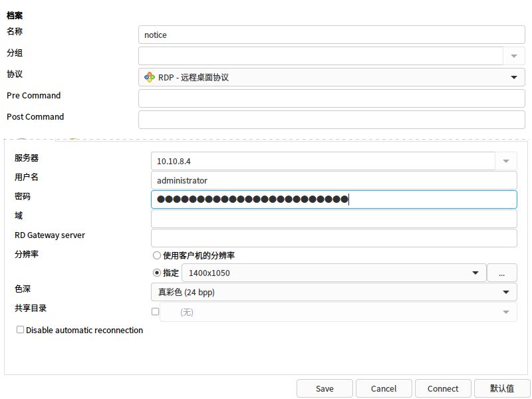
Task: Click the group text field
Action: [x=321, y=56]
